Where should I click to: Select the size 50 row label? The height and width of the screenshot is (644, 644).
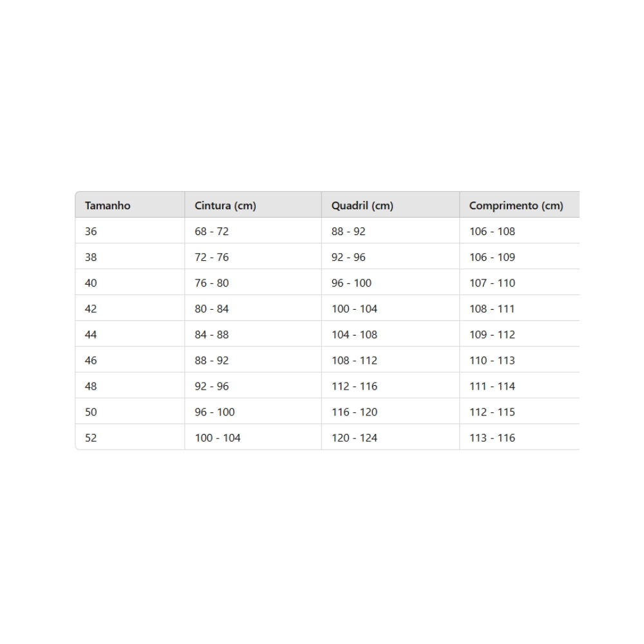91,412
